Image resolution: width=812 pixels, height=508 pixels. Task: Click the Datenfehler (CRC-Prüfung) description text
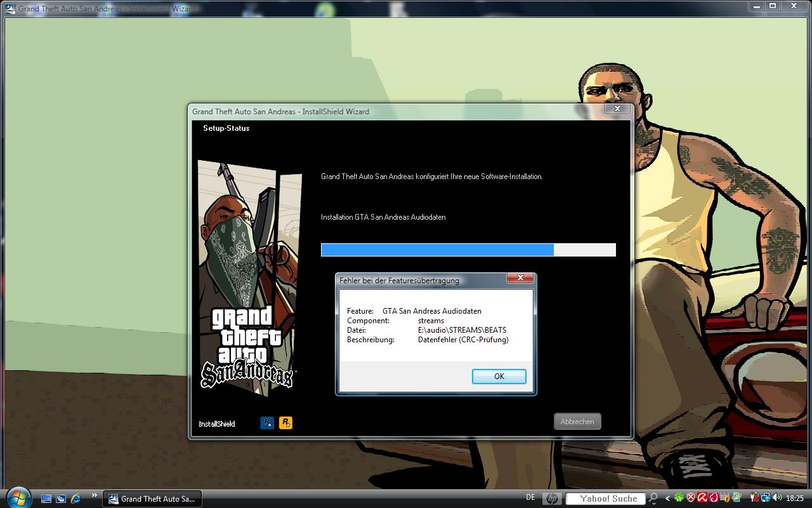coord(463,340)
